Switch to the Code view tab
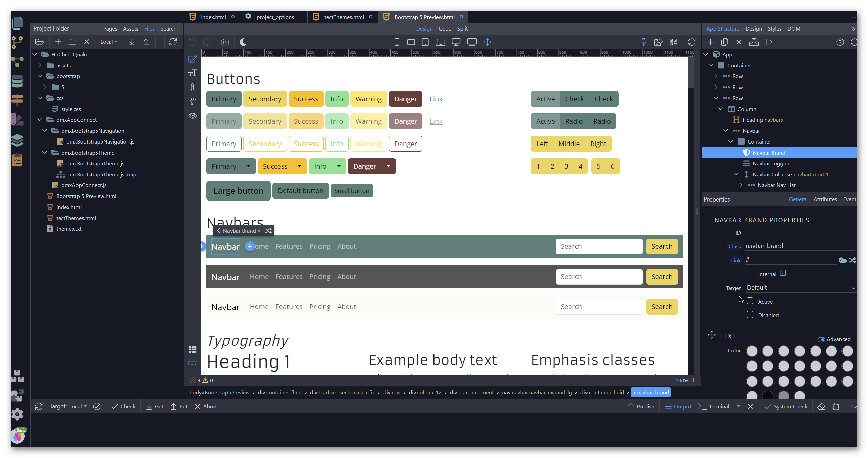This screenshot has height=458, width=868. pos(445,28)
